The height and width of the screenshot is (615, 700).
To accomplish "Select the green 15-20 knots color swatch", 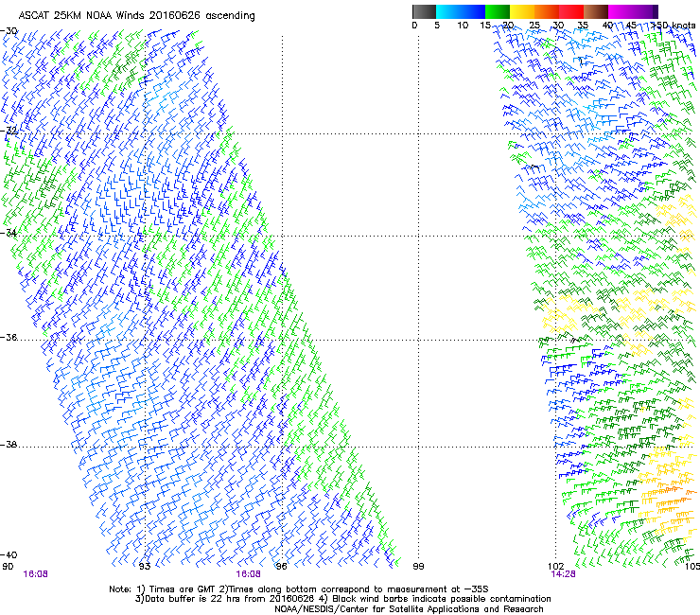I will 498,11.
